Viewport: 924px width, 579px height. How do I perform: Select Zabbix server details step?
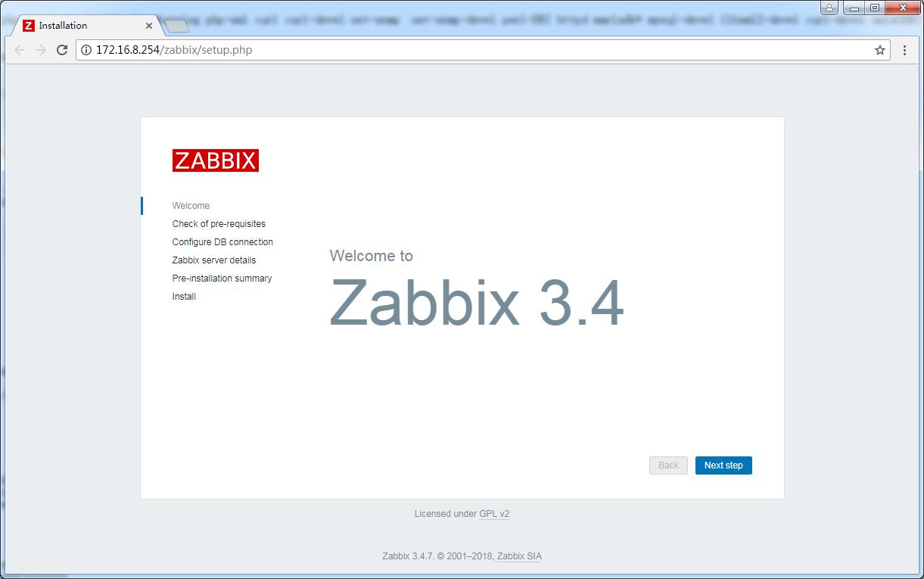click(x=214, y=260)
